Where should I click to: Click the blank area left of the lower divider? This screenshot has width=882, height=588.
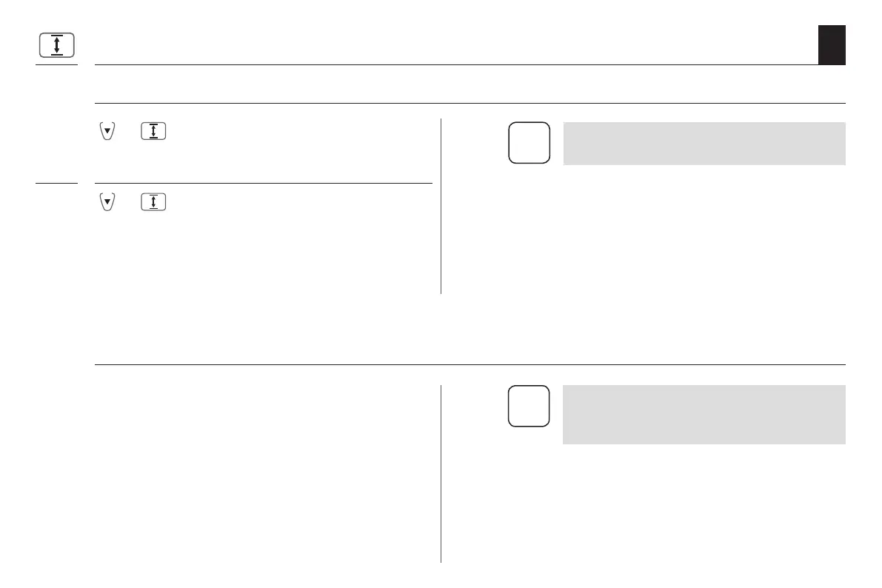(267, 474)
